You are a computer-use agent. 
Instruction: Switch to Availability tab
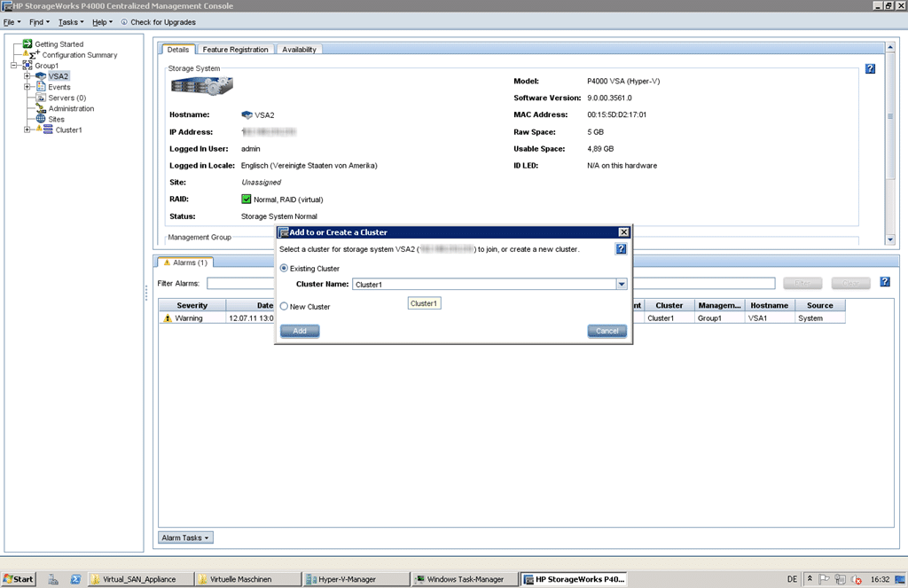tap(299, 50)
